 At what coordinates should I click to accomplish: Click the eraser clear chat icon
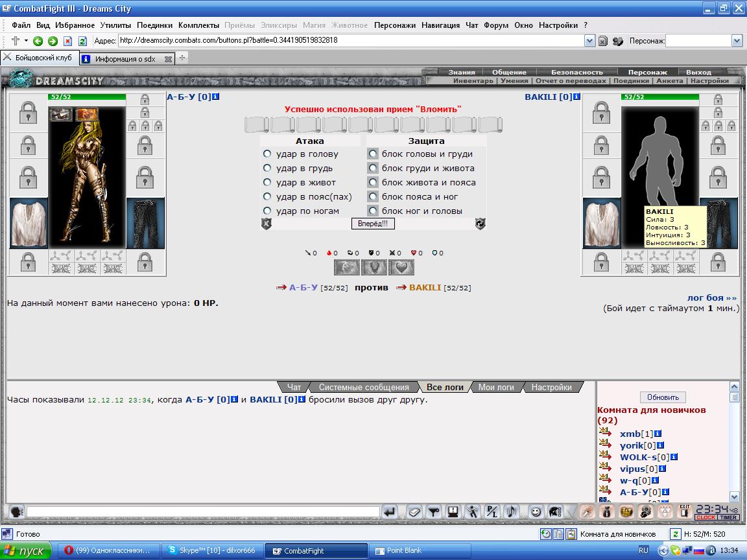coord(414,512)
